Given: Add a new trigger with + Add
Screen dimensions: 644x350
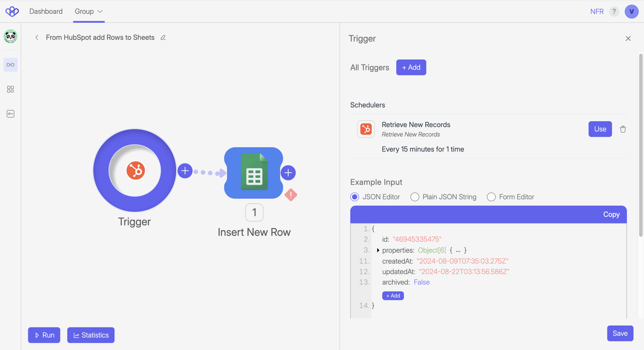Looking at the screenshot, I should (x=411, y=67).
